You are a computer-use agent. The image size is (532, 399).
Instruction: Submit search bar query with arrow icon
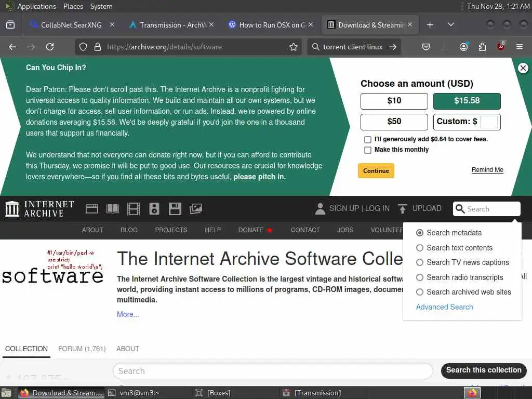[393, 47]
